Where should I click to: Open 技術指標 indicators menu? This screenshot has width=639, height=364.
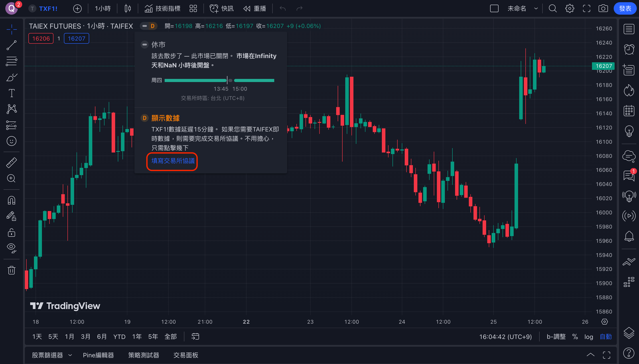click(x=162, y=8)
